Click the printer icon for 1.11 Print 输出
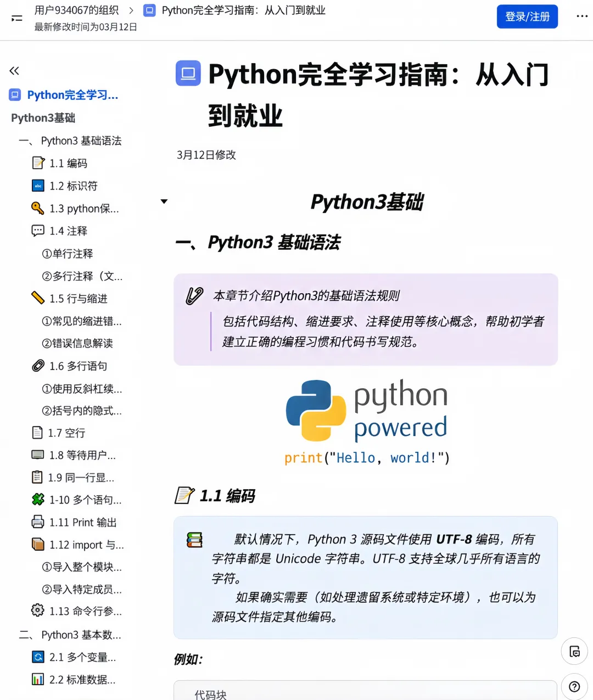Screen dimensions: 593x700 [x=38, y=522]
